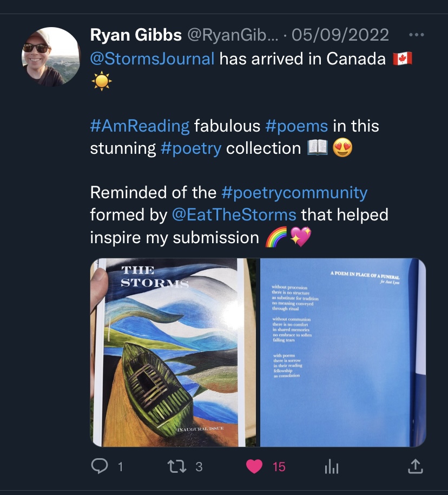Viewport: 448px width, 495px height.
Task: Enlarge The Storms book cover photo
Action: pyautogui.click(x=173, y=352)
